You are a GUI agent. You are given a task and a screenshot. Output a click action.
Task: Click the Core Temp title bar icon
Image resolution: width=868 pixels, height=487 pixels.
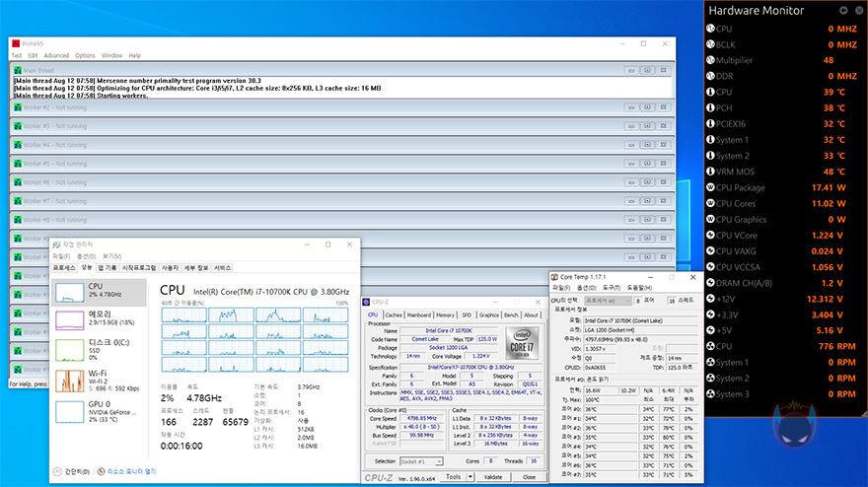(x=554, y=277)
